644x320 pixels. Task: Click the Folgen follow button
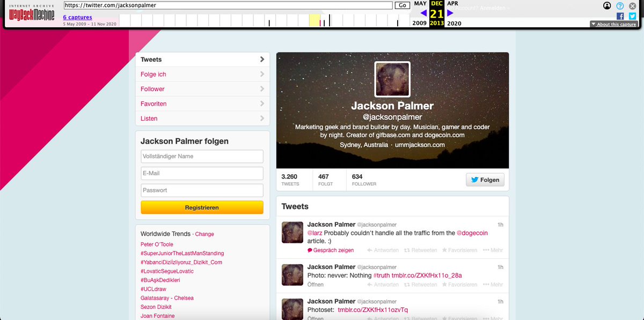point(485,180)
